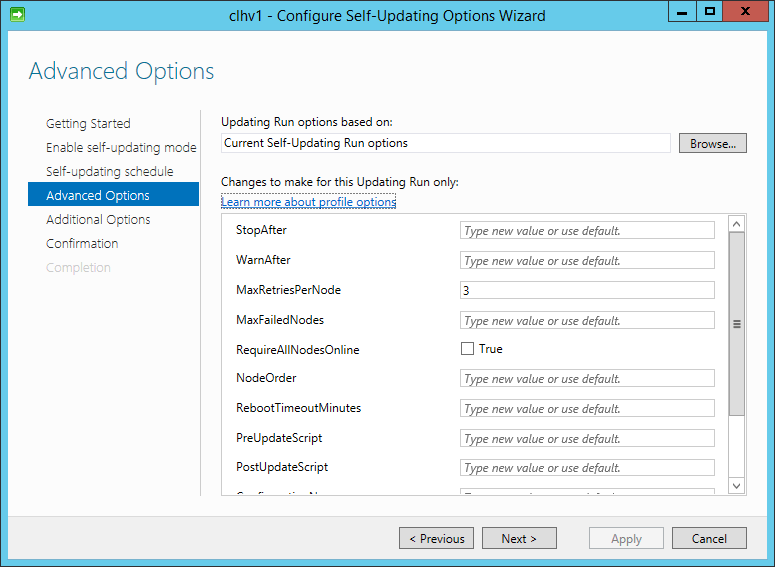Viewport: 775px width, 567px height.
Task: Go back with the Previous button
Action: click(436, 538)
